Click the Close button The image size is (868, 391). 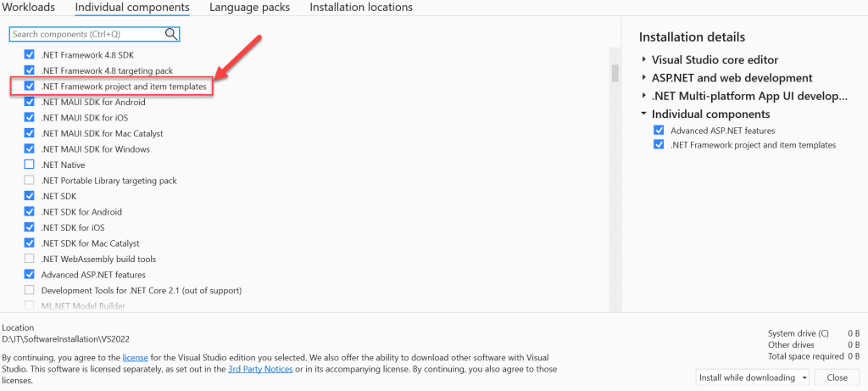837,377
